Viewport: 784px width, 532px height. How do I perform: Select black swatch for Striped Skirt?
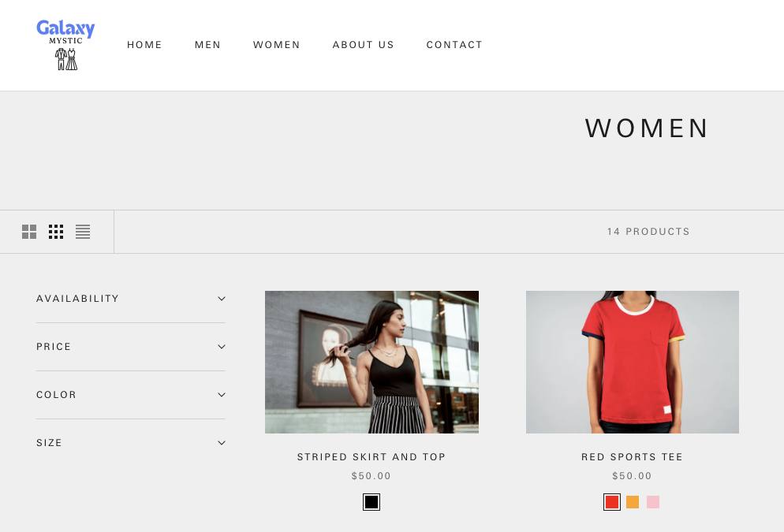(371, 502)
